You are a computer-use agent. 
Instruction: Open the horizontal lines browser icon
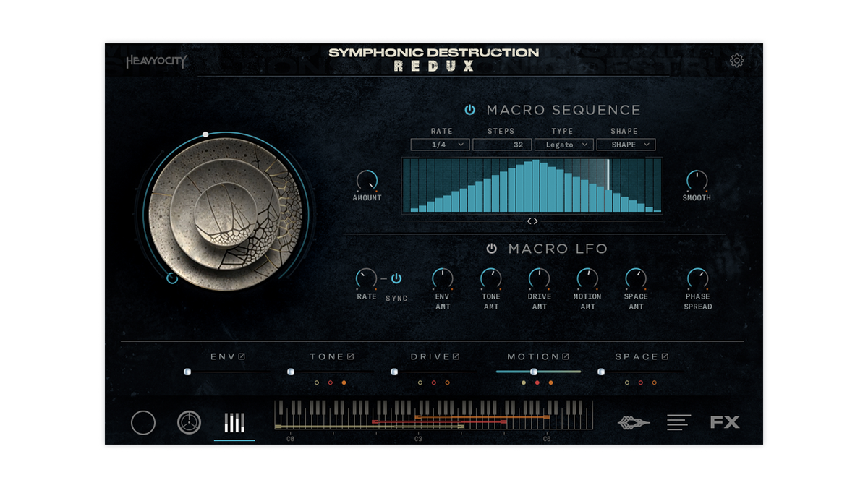[679, 422]
